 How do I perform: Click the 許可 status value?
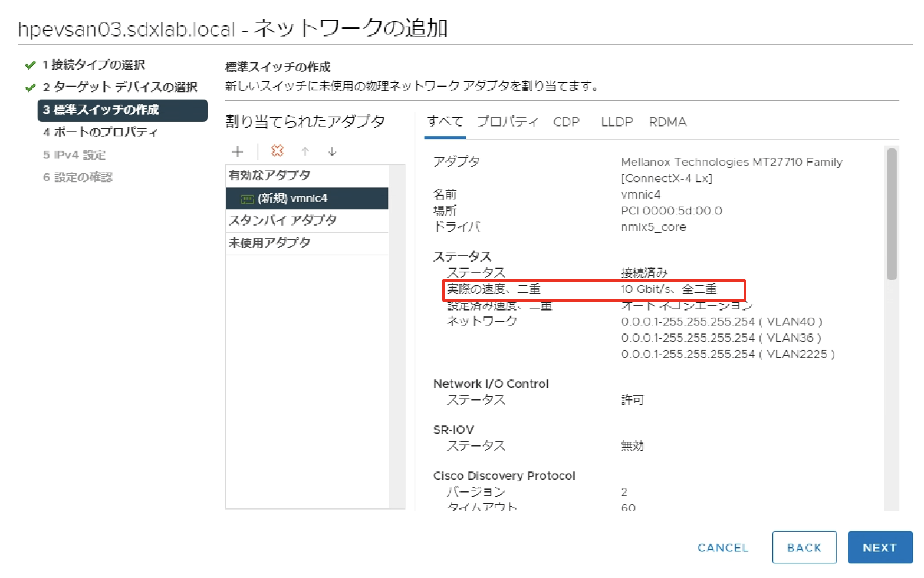[x=632, y=400]
